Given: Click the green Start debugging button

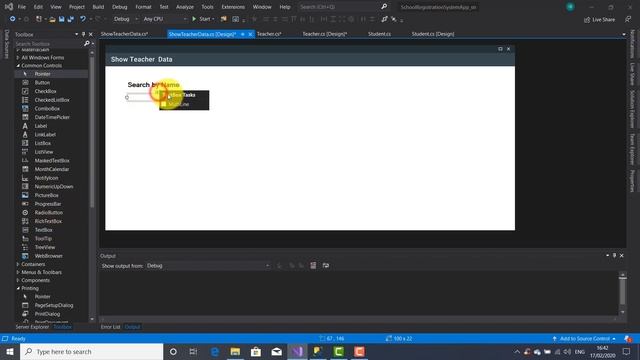Looking at the screenshot, I should (x=203, y=19).
